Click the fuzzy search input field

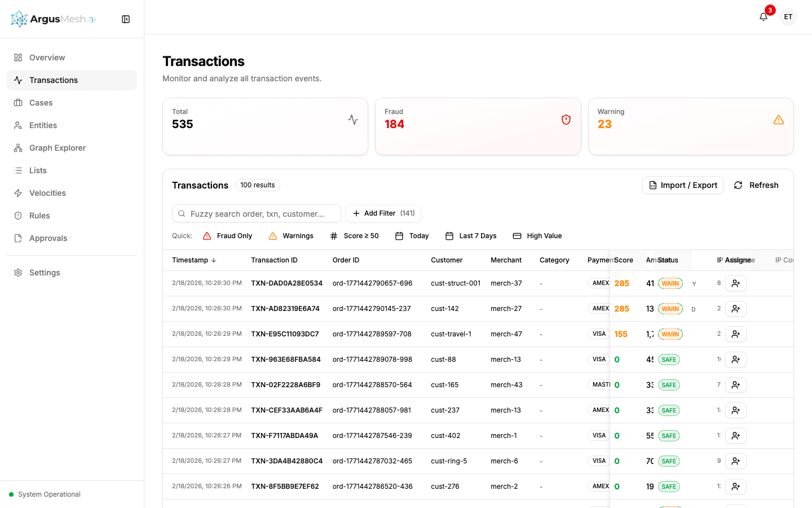256,213
